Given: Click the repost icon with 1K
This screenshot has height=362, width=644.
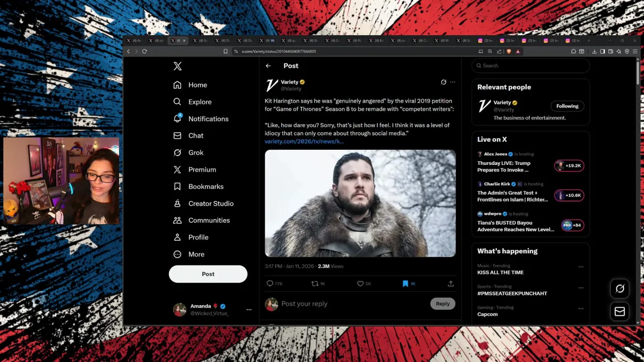Looking at the screenshot, I should tap(318, 284).
